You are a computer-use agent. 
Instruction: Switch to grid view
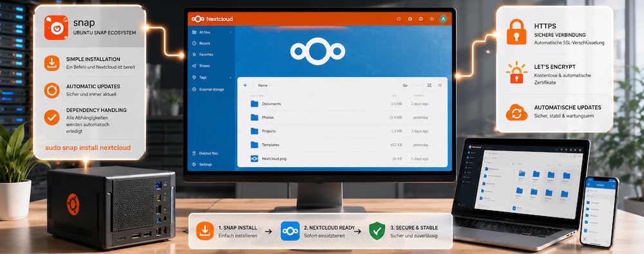(429, 86)
